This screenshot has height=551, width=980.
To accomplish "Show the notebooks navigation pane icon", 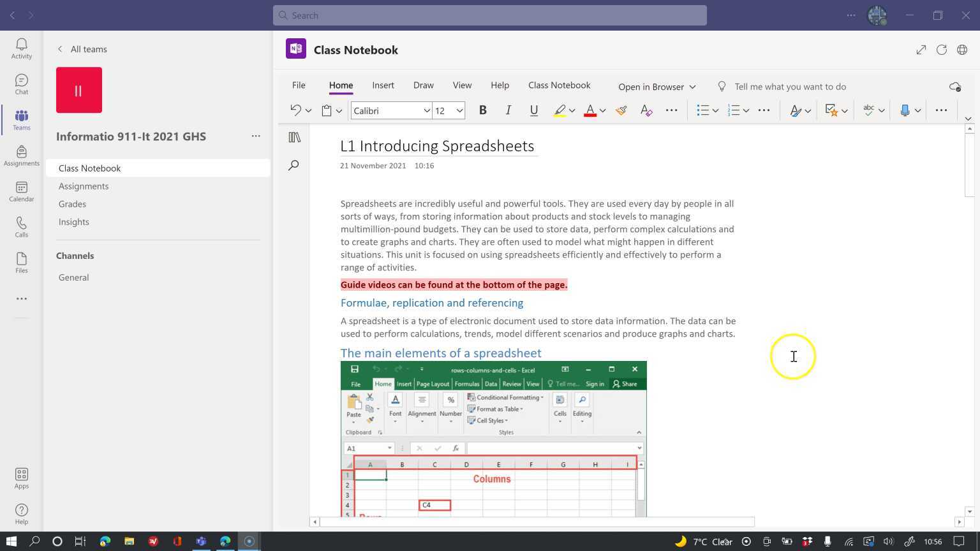I will pyautogui.click(x=293, y=137).
